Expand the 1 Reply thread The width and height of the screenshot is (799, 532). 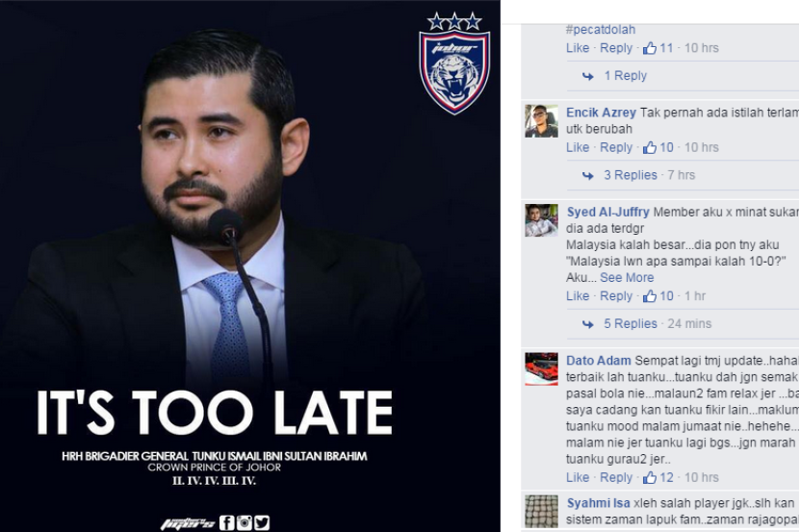[625, 75]
